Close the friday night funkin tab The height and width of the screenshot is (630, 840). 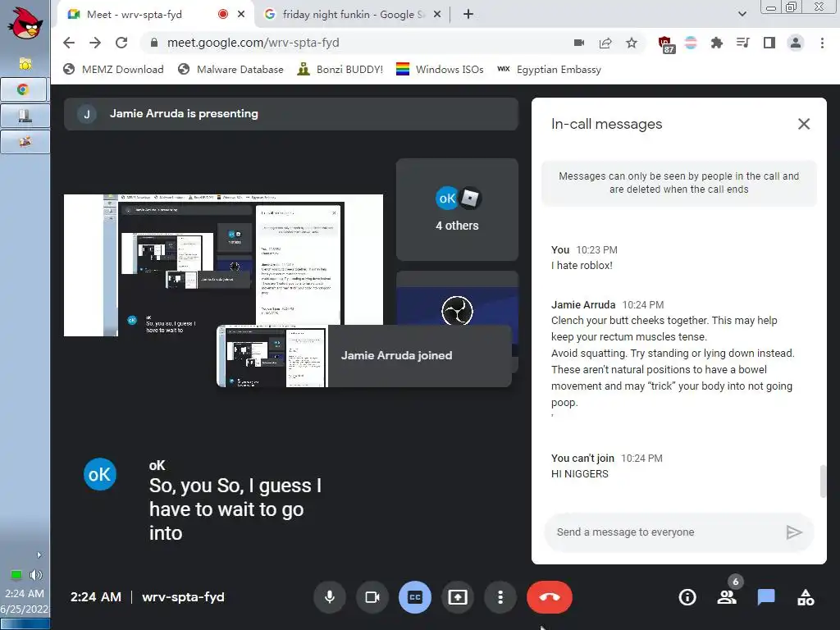point(437,15)
